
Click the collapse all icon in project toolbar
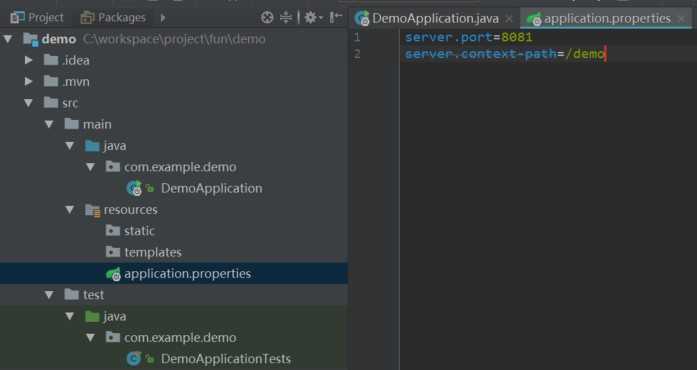pos(286,17)
